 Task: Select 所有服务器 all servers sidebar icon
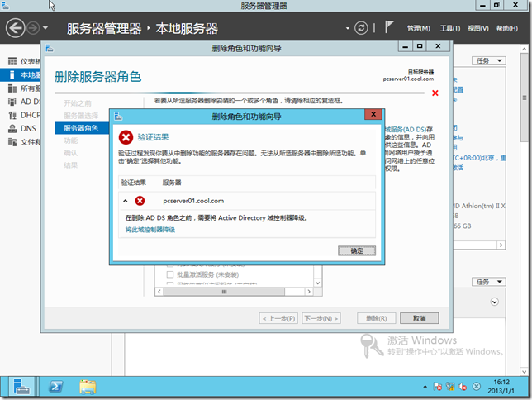(12, 88)
